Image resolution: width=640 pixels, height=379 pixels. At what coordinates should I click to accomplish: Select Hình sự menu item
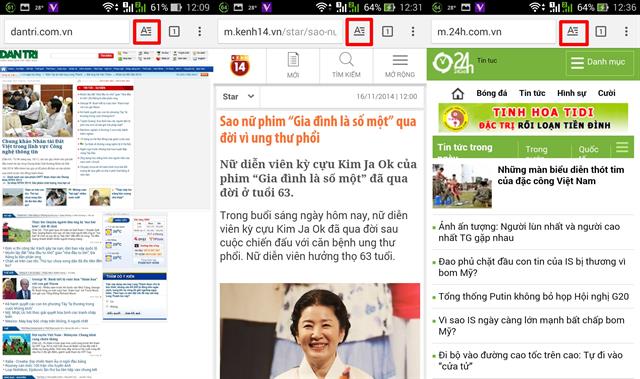coord(571,93)
